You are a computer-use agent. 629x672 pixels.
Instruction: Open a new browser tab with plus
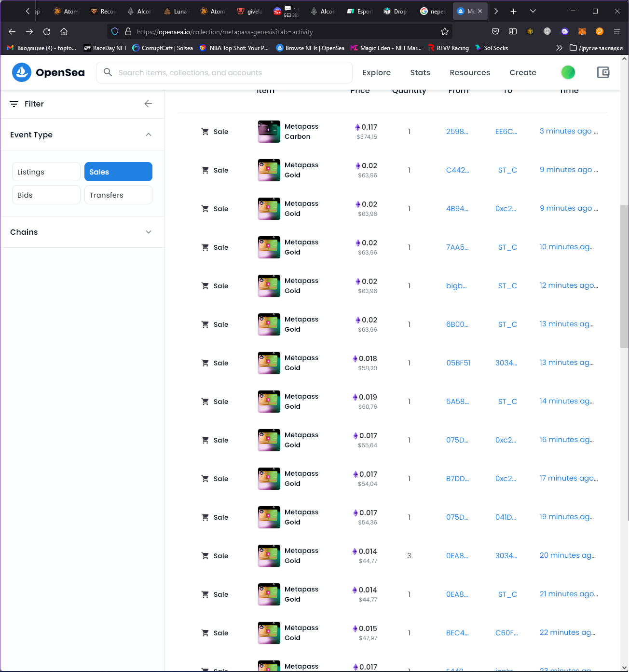[x=514, y=11]
